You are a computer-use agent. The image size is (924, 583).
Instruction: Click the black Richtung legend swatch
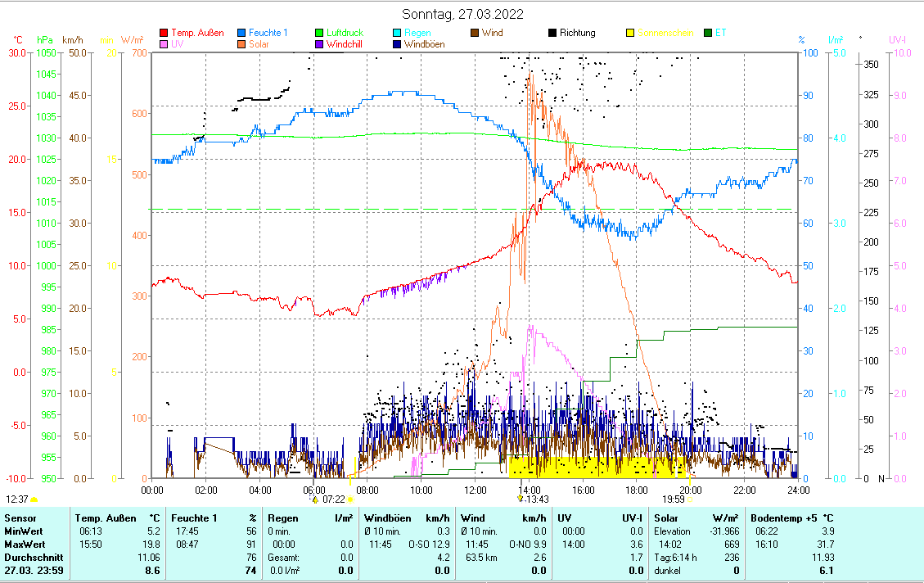point(552,33)
